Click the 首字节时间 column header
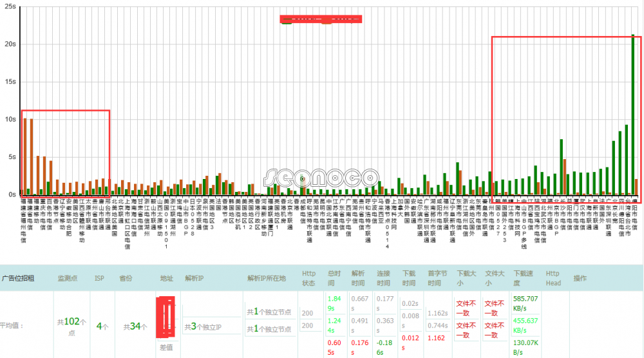Viewport: 644px width, 358px height. pyautogui.click(x=437, y=278)
